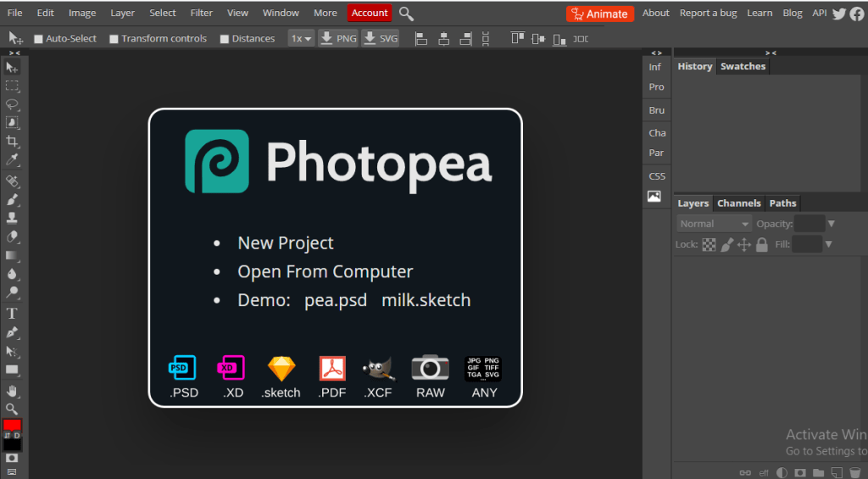868x479 pixels.
Task: Switch to the Swatches tab
Action: coord(743,66)
